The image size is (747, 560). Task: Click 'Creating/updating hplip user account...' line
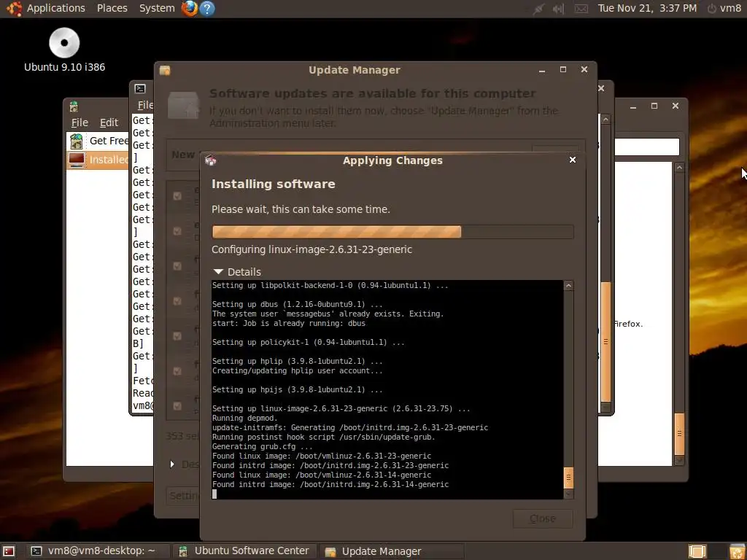298,370
